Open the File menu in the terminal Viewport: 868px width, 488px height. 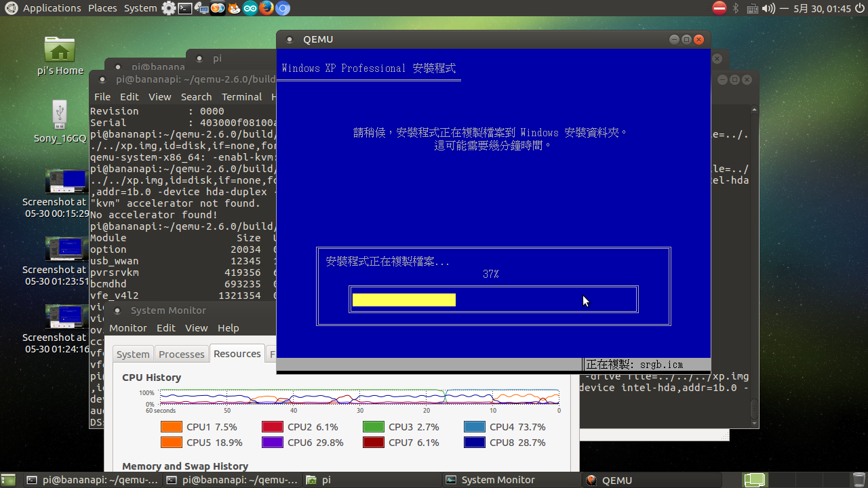pos(102,97)
